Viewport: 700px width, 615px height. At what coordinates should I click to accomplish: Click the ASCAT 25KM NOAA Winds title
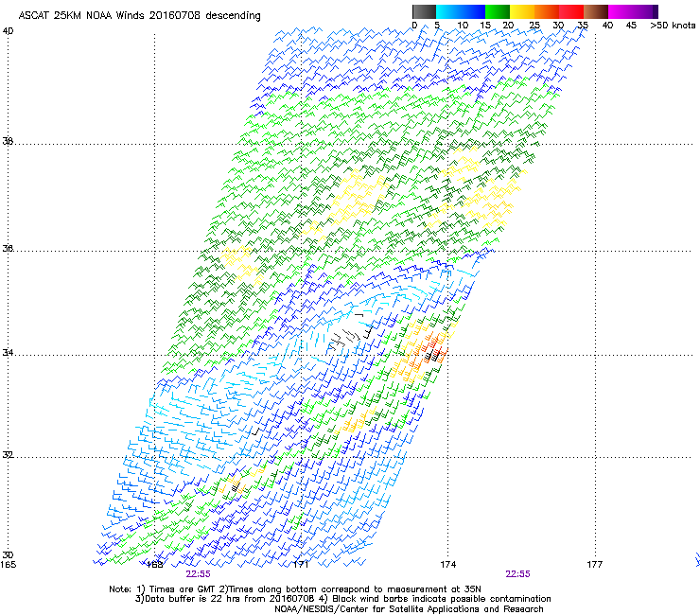(139, 15)
